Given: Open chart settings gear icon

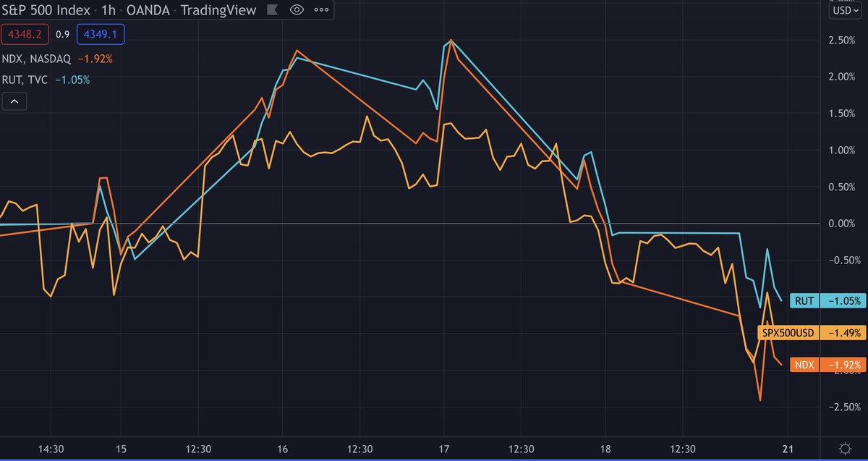Looking at the screenshot, I should coord(845,447).
